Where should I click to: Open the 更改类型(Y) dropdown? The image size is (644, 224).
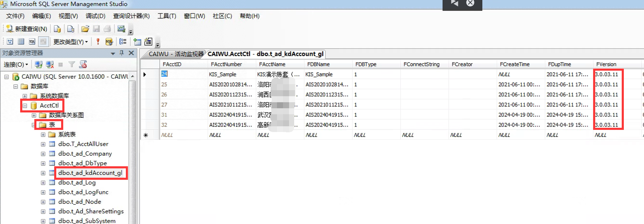pos(70,42)
